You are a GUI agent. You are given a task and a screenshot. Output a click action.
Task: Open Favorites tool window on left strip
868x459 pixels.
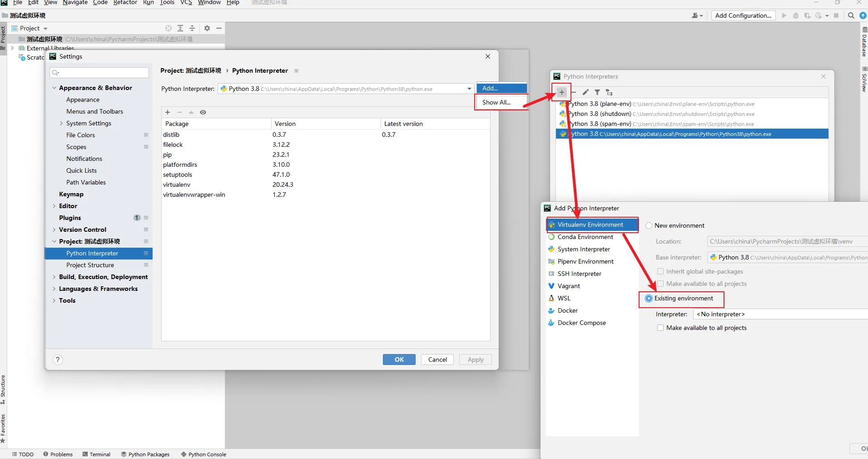tap(3, 429)
